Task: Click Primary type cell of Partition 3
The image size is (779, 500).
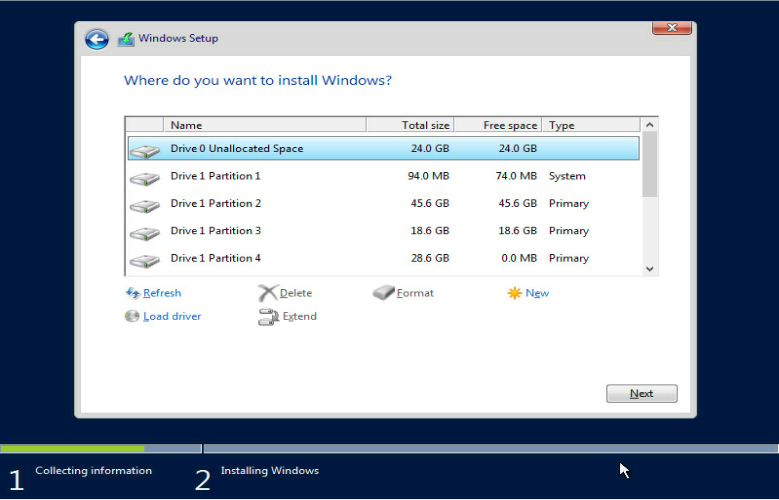Action: click(568, 231)
